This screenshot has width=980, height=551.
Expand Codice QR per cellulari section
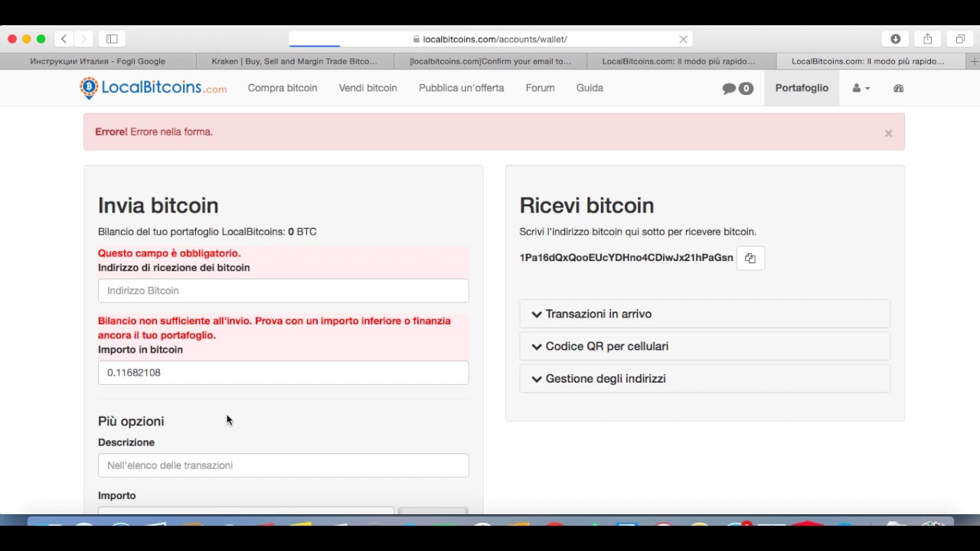704,346
